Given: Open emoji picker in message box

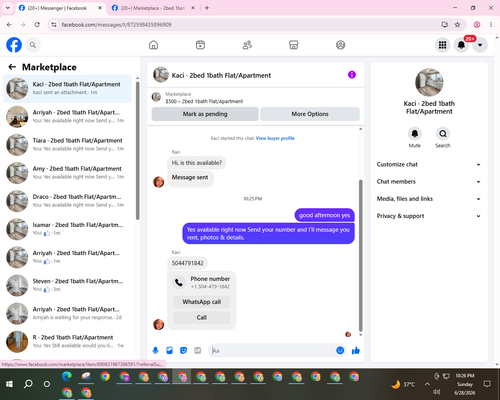Looking at the screenshot, I should point(340,350).
